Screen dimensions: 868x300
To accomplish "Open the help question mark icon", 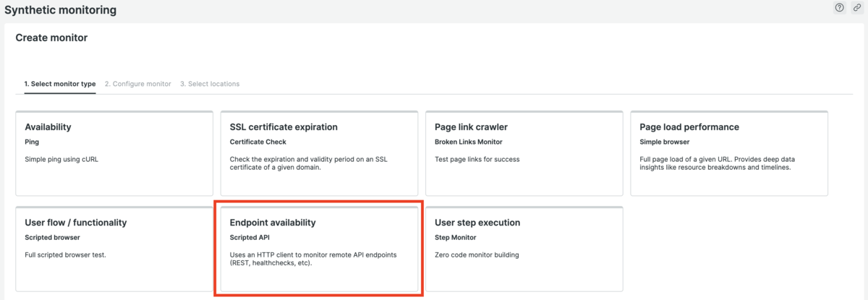I will (x=839, y=8).
